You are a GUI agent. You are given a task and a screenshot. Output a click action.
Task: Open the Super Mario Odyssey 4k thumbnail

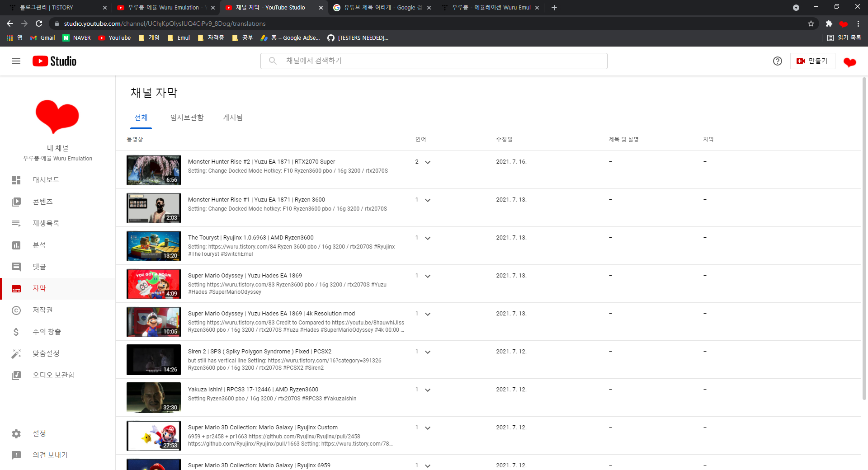154,322
